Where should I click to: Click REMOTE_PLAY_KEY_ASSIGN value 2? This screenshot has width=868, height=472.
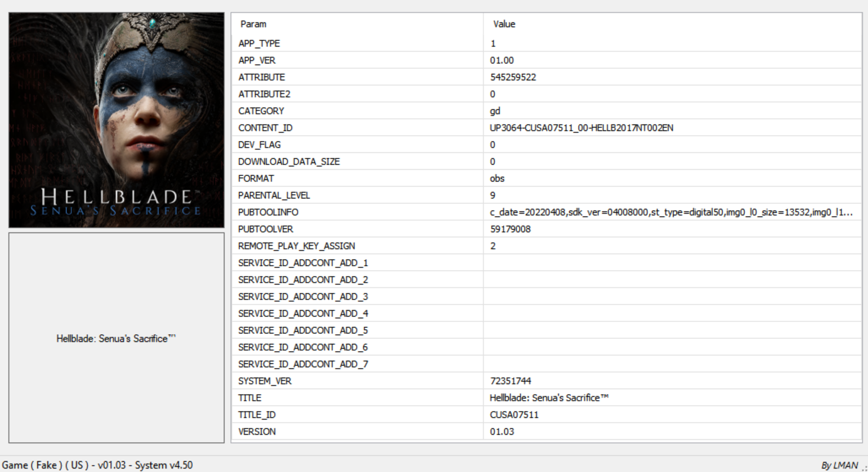pos(493,246)
